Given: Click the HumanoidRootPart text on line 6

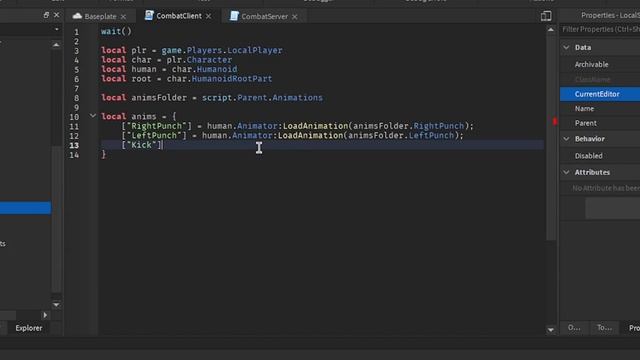Looking at the screenshot, I should coord(232,79).
